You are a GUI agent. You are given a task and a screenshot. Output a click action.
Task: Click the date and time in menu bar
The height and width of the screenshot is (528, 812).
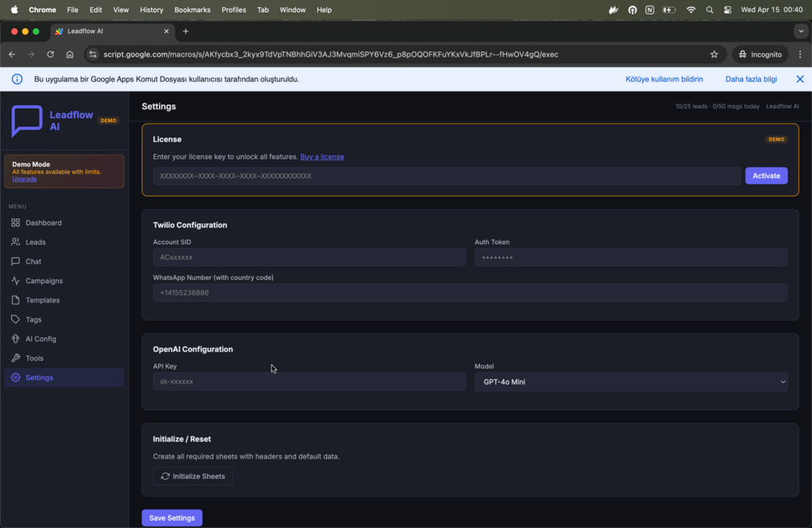pos(772,10)
